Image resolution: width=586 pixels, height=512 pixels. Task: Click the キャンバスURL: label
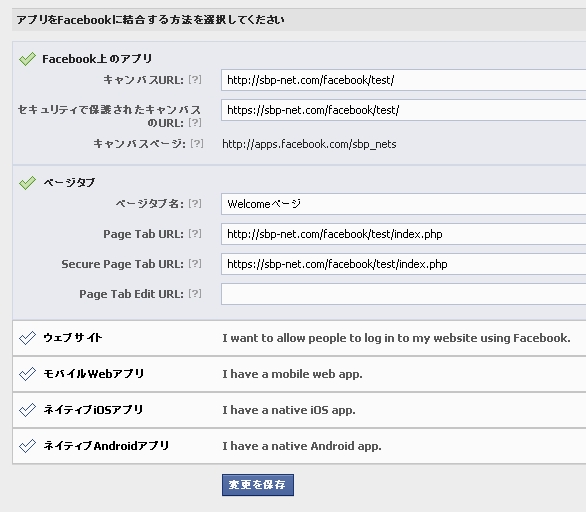click(x=144, y=80)
